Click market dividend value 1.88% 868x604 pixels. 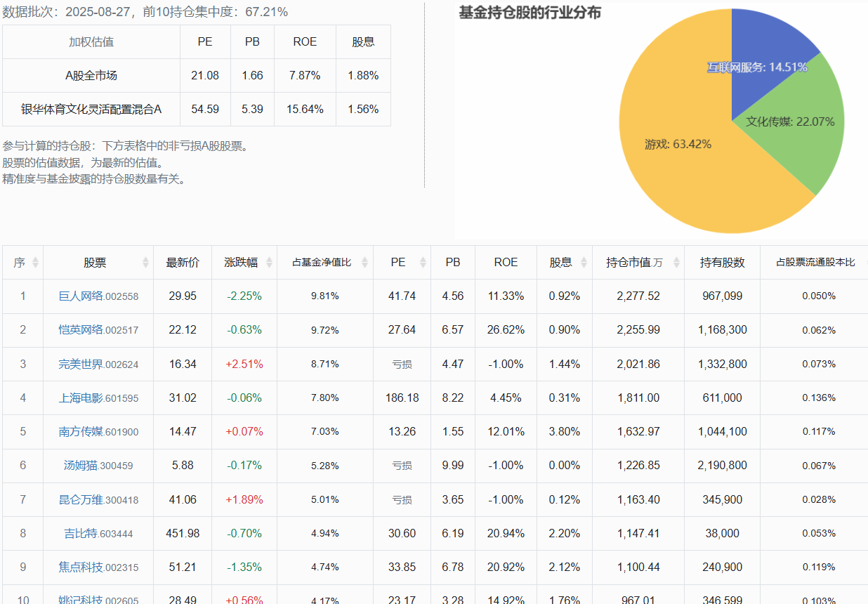pyautogui.click(x=363, y=75)
